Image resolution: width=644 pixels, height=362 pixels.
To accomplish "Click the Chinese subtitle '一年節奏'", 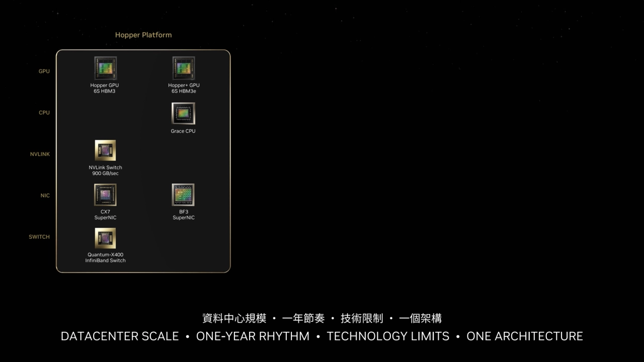I will [303, 318].
